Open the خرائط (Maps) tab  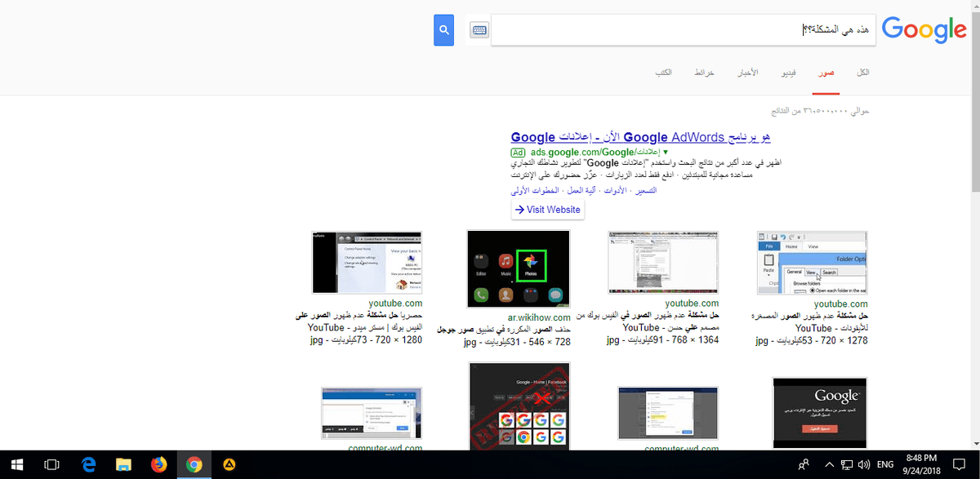point(704,73)
